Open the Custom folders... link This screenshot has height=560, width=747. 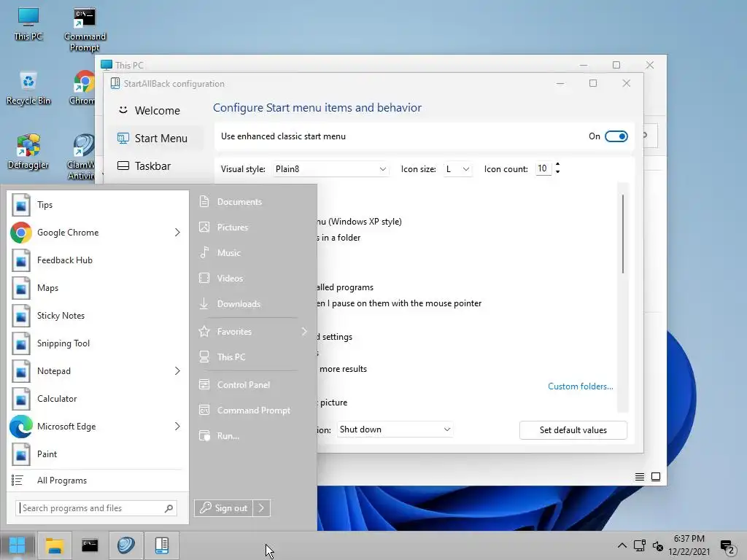(580, 386)
